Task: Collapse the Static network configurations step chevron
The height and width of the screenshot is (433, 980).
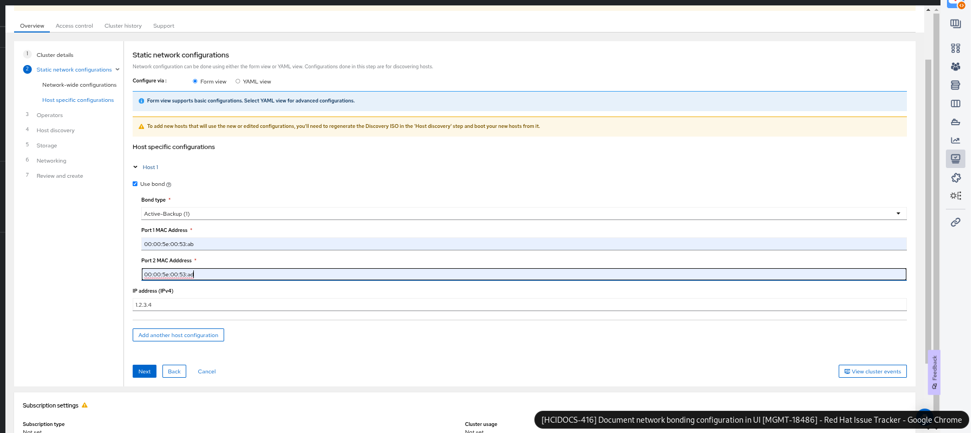Action: [x=117, y=69]
